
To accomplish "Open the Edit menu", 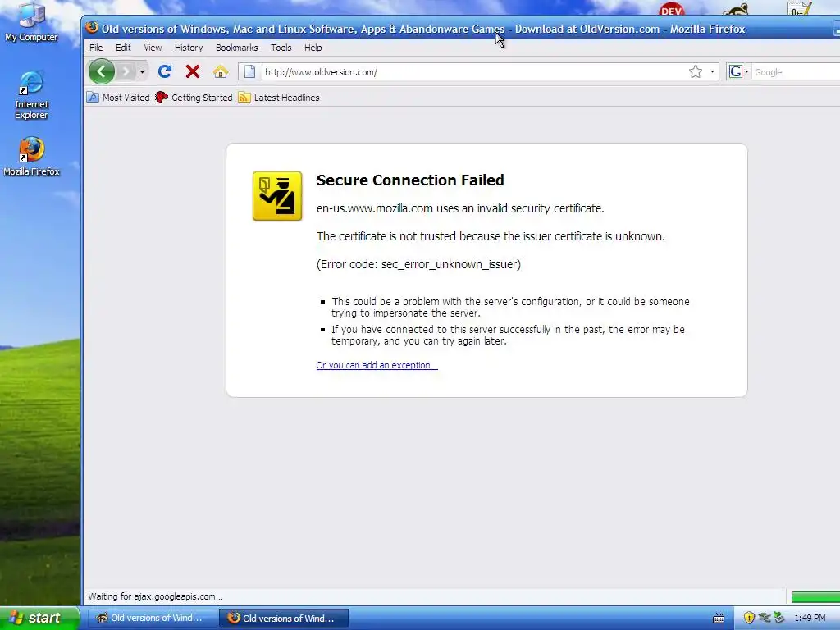I will click(x=123, y=48).
